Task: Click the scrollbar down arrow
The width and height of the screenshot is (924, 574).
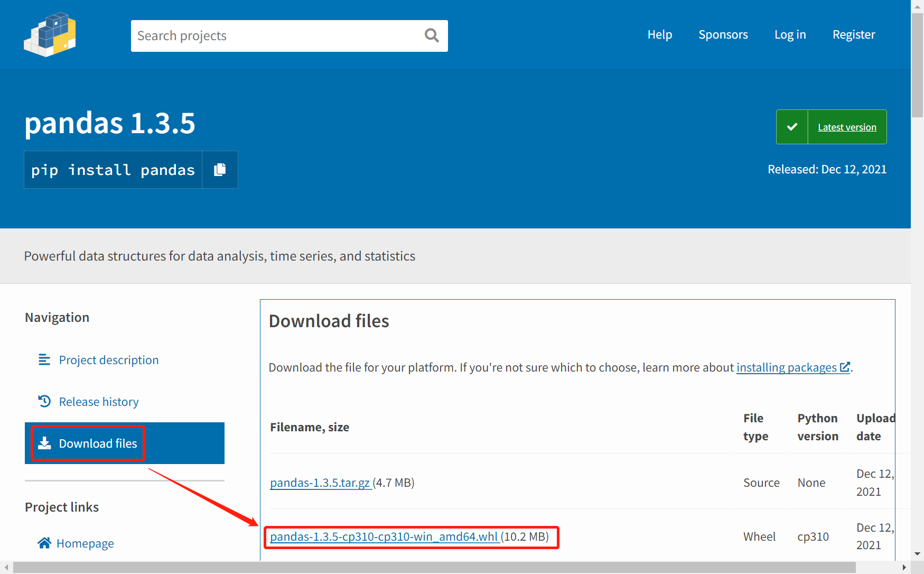Action: pyautogui.click(x=918, y=554)
